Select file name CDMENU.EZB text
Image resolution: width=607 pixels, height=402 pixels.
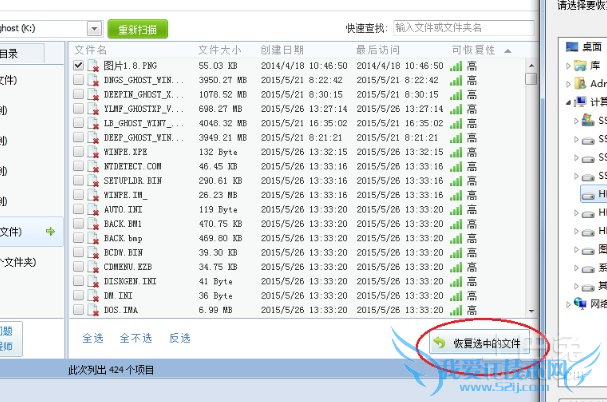pyautogui.click(x=128, y=267)
